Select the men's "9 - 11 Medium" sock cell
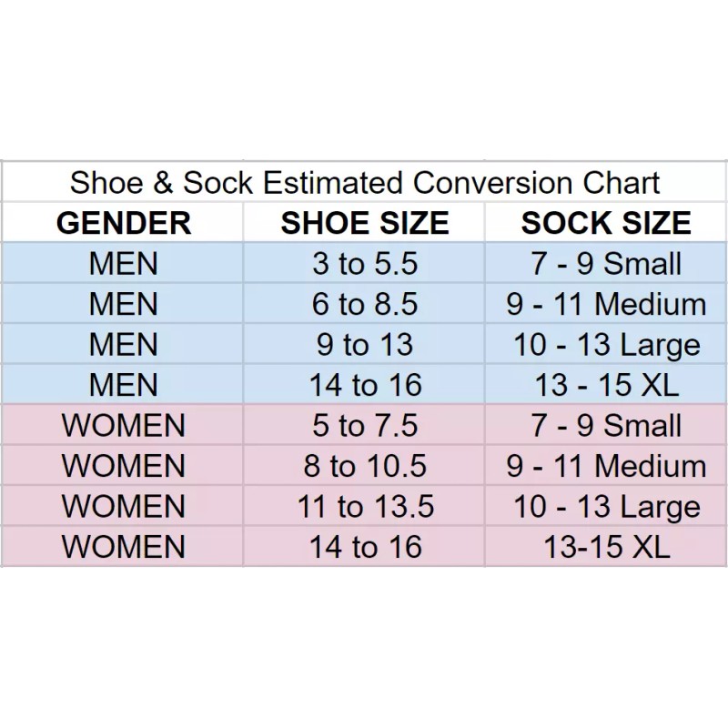This screenshot has height=728, width=728. [606, 304]
